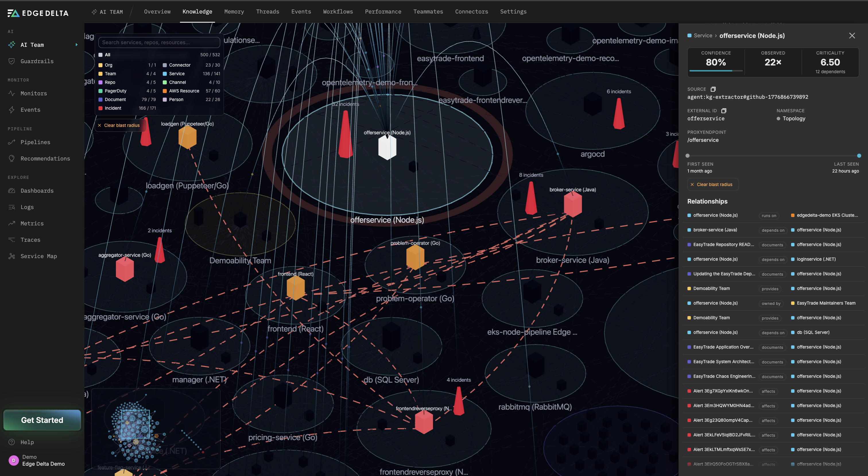Select the loadgen (Puppeteer/Go) orange hexagon node

187,137
